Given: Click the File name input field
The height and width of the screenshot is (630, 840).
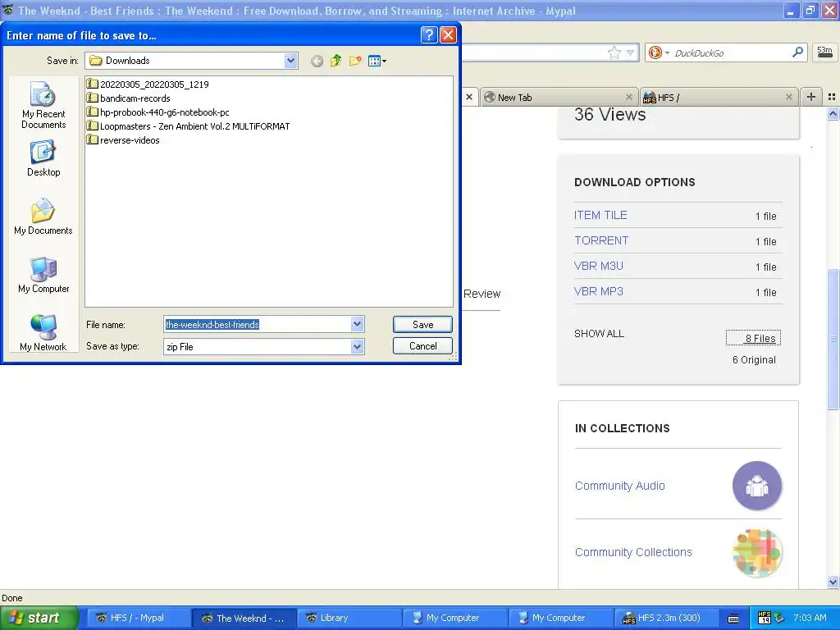Looking at the screenshot, I should [x=258, y=324].
